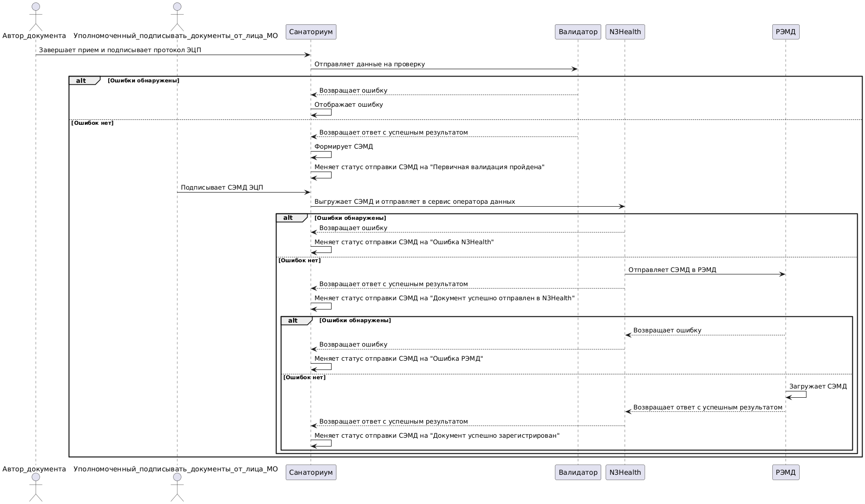Click the 'Документ успешно зарегистрирован' status message

pyautogui.click(x=436, y=436)
